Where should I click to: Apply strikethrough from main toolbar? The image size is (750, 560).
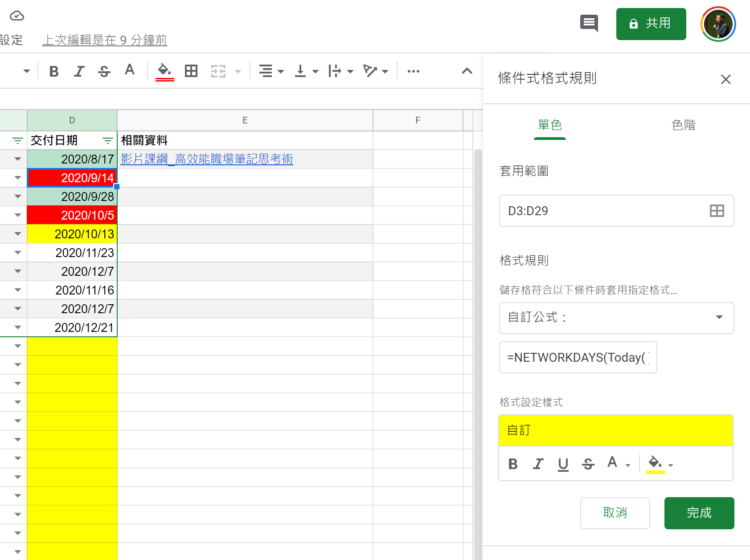pos(104,71)
